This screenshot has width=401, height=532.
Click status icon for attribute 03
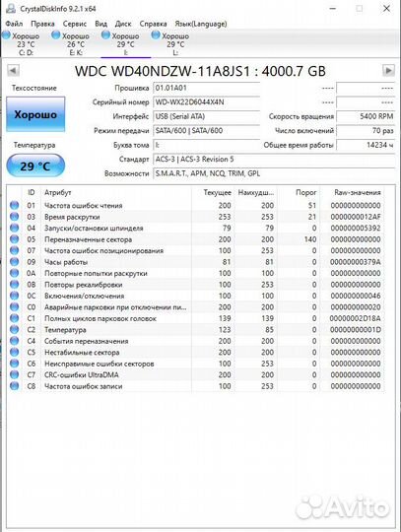pyautogui.click(x=14, y=217)
